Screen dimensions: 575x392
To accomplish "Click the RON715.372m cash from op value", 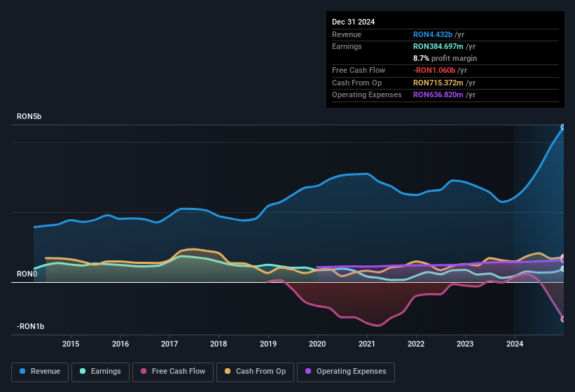I will coord(438,83).
